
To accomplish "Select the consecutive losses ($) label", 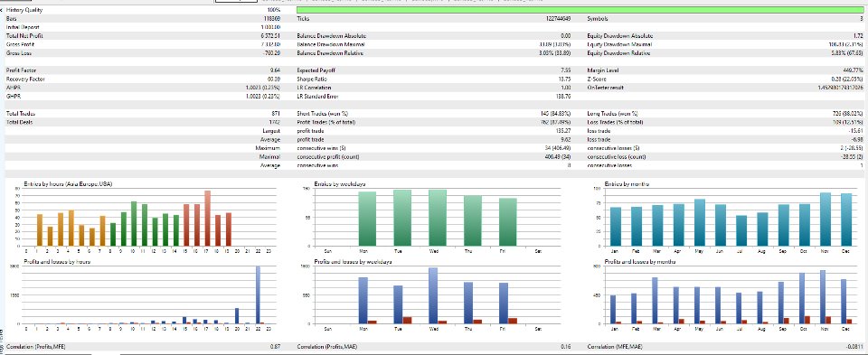I will [x=613, y=148].
